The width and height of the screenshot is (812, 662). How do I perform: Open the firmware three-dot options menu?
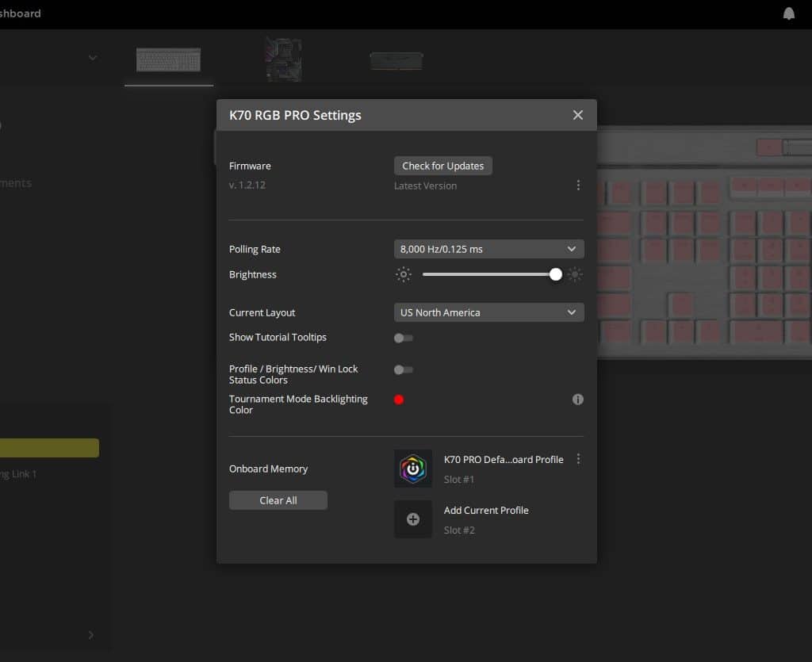click(578, 185)
